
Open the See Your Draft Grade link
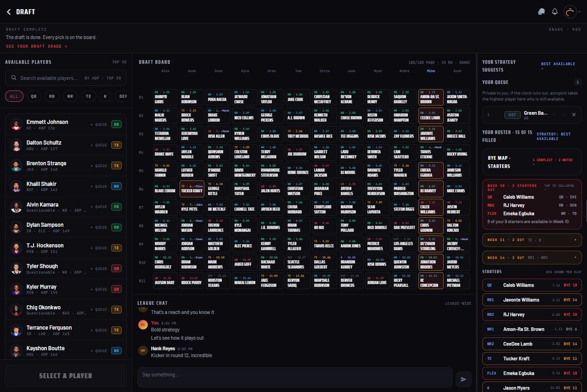coord(37,46)
